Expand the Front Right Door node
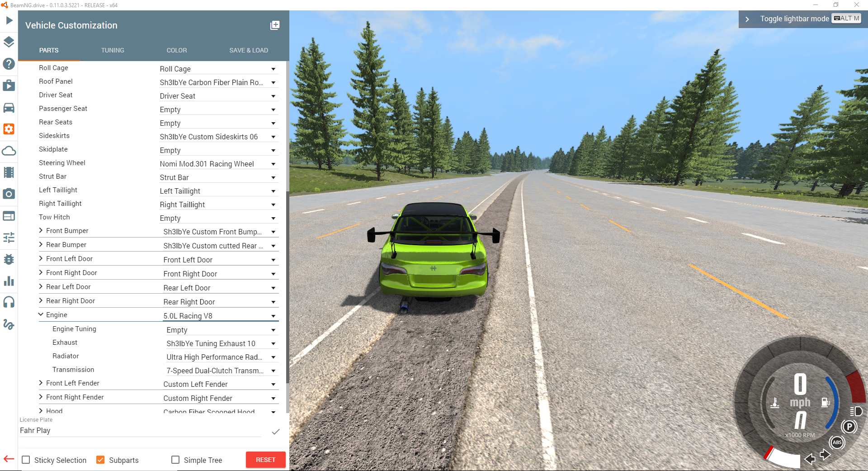 (x=41, y=272)
